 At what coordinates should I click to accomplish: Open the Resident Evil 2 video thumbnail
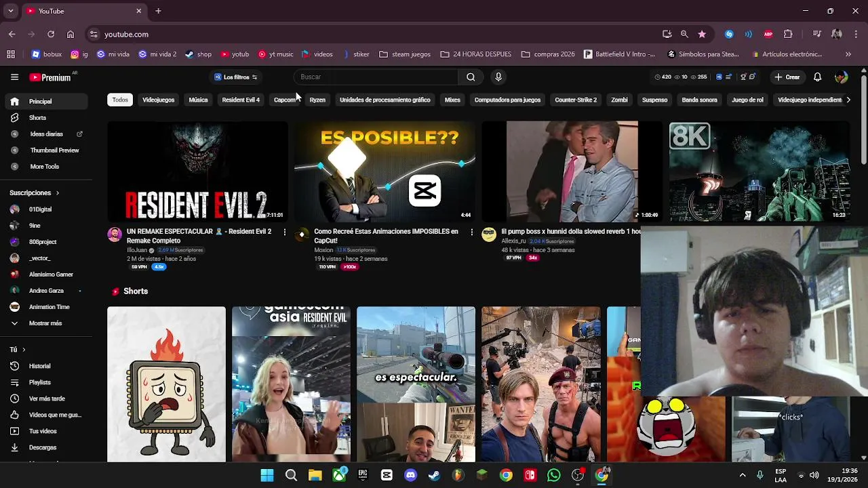(x=197, y=171)
